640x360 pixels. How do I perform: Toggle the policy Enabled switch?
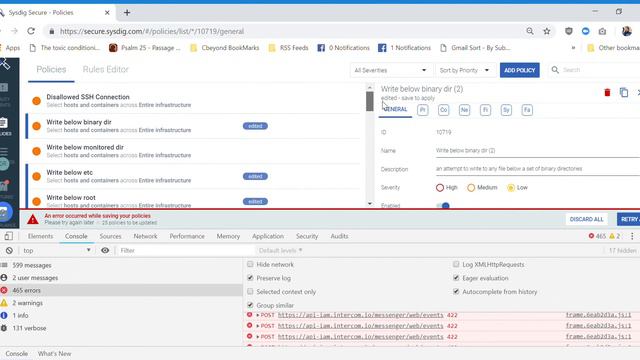[443, 205]
